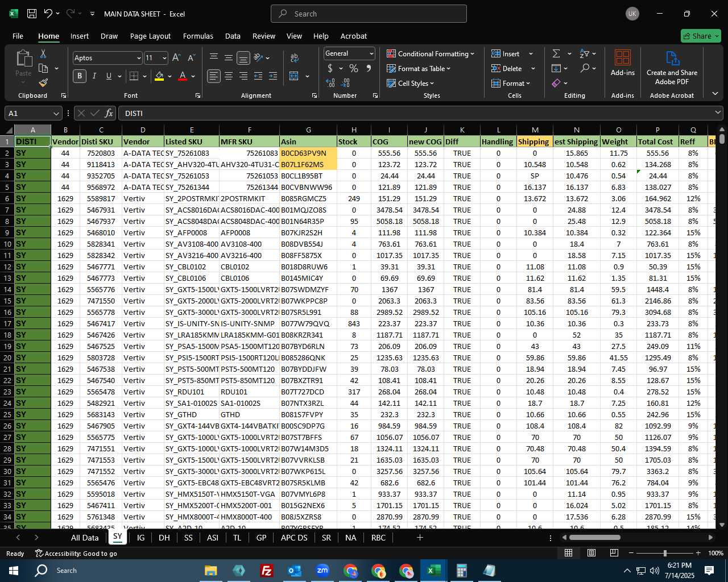
Task: Click Increase Font Size icon
Action: click(176, 58)
